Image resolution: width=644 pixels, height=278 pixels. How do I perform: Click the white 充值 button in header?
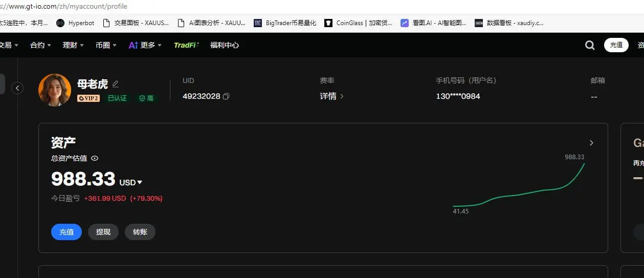616,45
